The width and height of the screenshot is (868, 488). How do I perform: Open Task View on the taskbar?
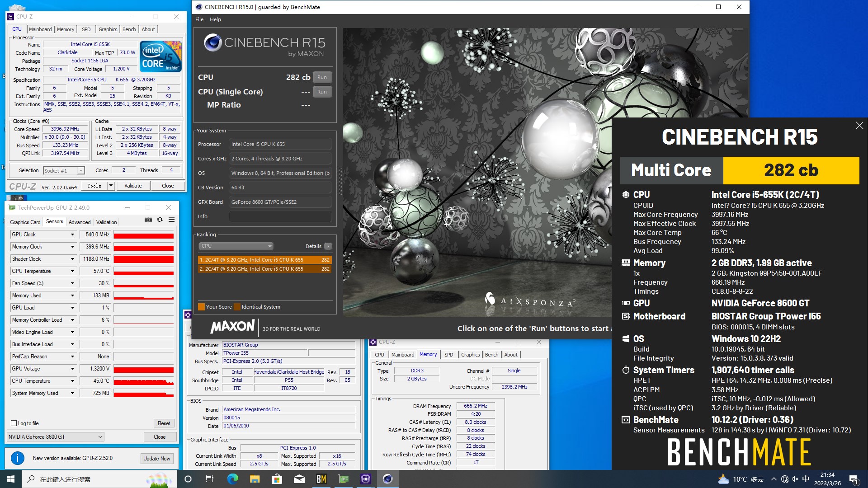point(210,479)
